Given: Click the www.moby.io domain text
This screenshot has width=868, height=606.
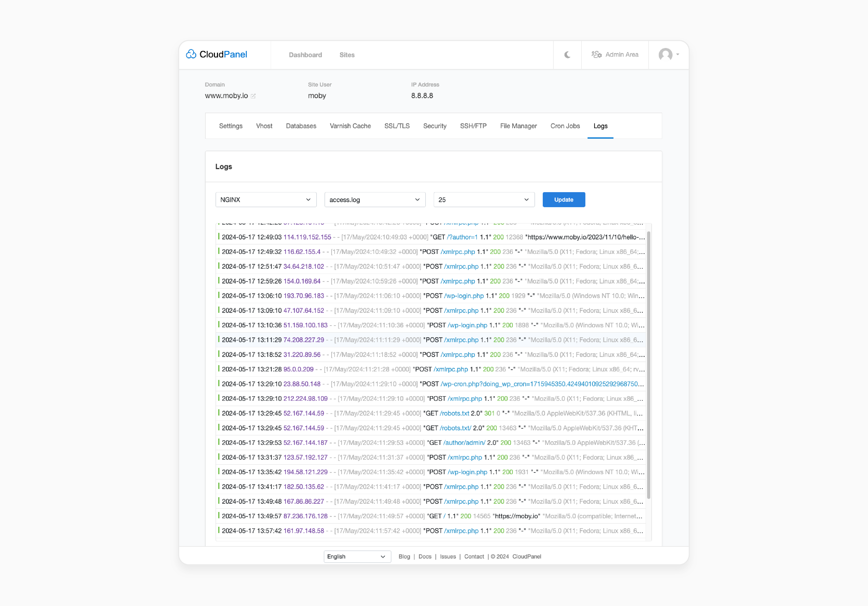Looking at the screenshot, I should tap(226, 96).
